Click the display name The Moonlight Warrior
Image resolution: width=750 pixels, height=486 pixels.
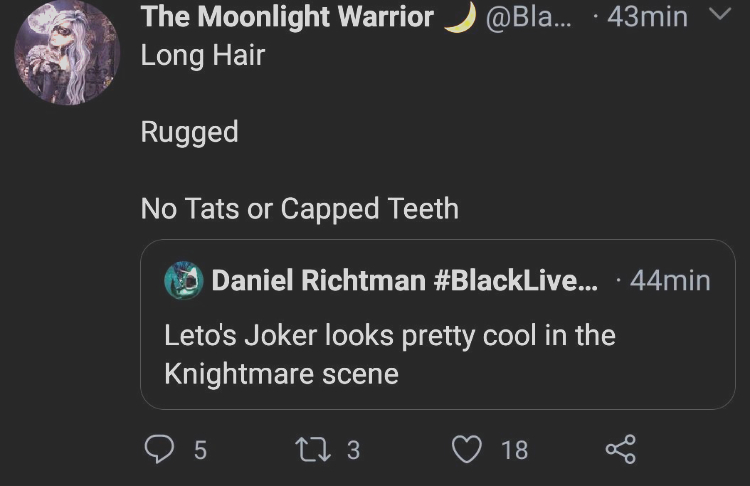[x=287, y=17]
